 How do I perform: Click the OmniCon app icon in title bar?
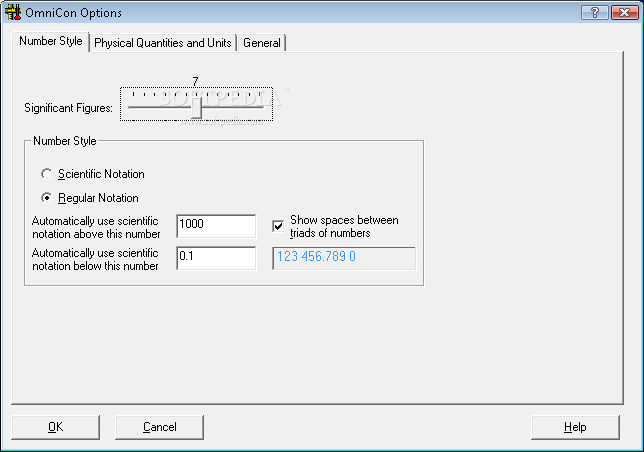[x=13, y=12]
